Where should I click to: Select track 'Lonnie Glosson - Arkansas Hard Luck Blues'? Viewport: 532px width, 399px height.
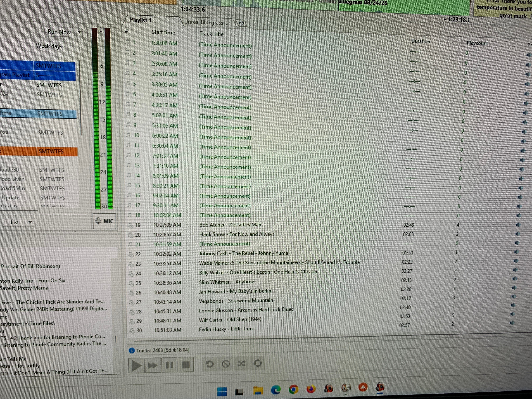coord(246,310)
